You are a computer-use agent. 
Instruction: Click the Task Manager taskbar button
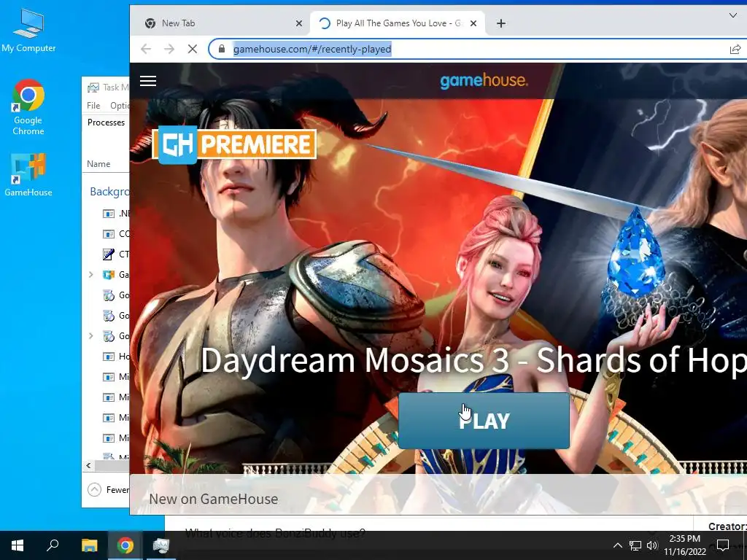coord(161,545)
